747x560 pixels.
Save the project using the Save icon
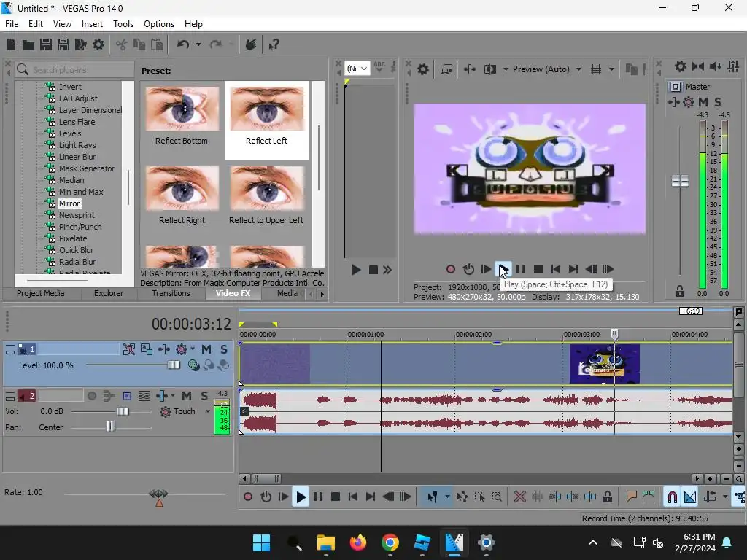point(46,44)
